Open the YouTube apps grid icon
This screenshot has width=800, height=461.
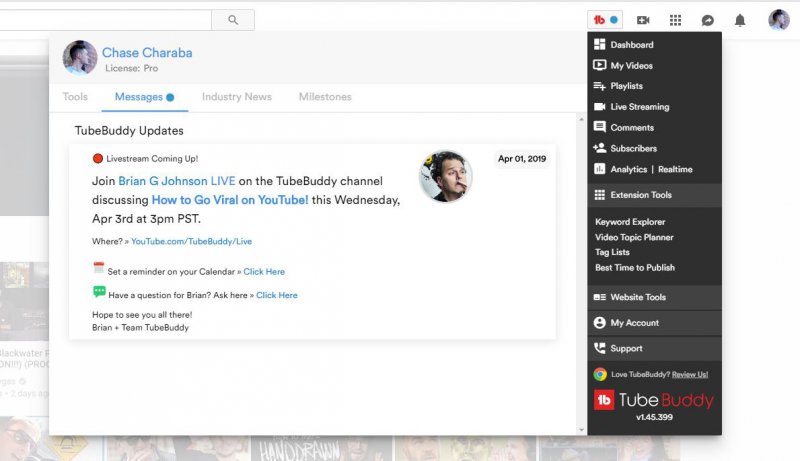tap(675, 20)
